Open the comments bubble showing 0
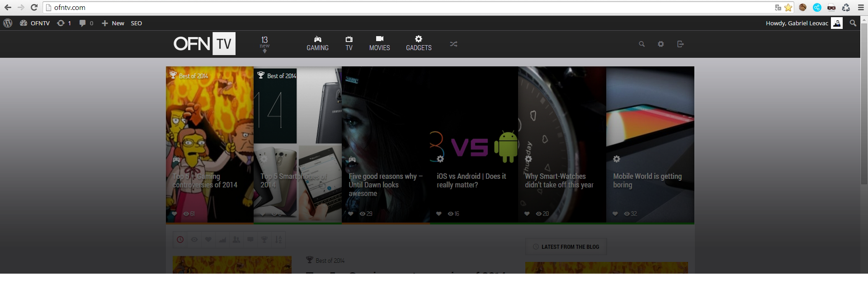The width and height of the screenshot is (868, 289). tap(86, 23)
